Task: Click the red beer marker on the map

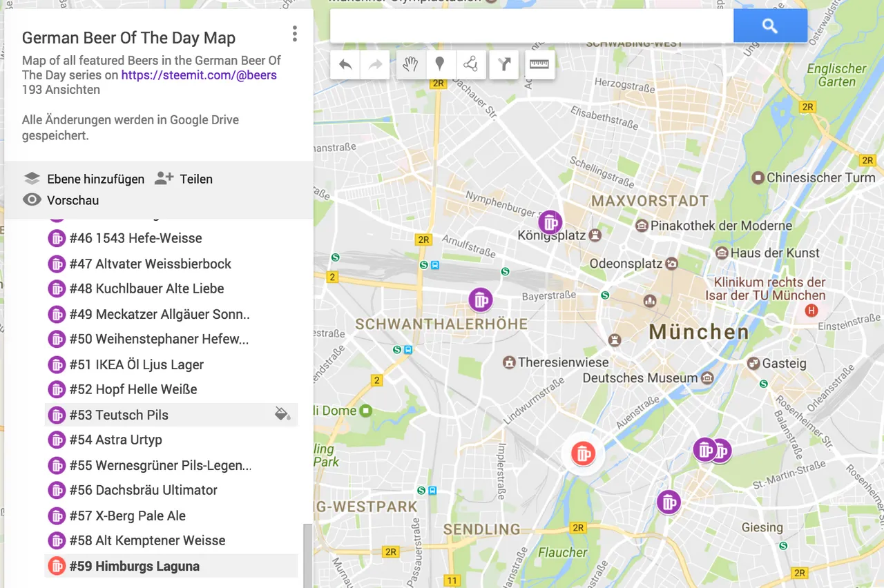Action: click(584, 453)
